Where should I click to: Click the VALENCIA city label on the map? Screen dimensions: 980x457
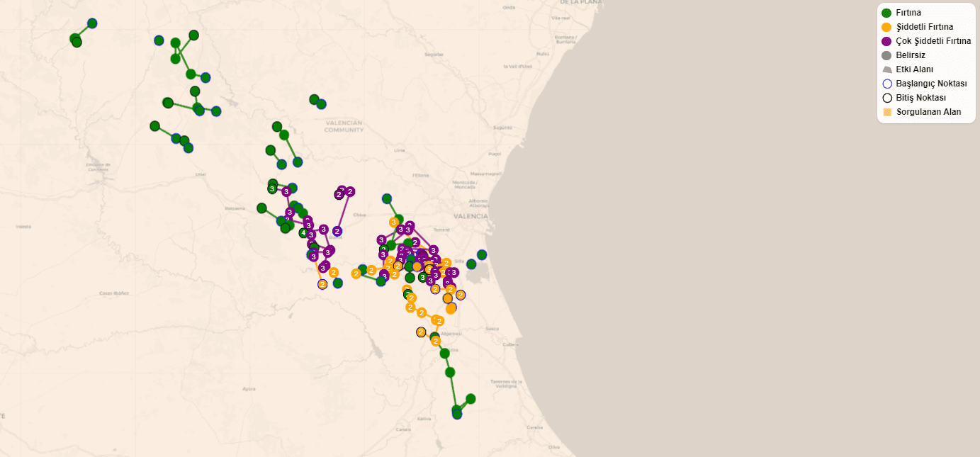(471, 216)
